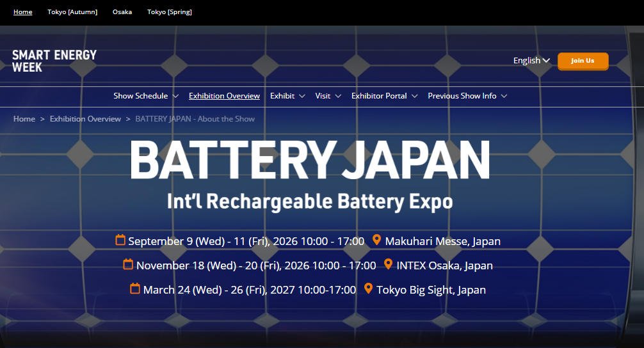Click the Home breadcrumb link

pyautogui.click(x=24, y=118)
